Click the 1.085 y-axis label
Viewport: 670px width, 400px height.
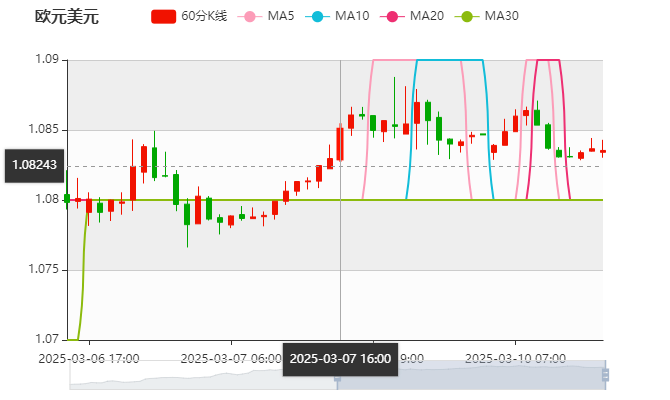pos(45,130)
